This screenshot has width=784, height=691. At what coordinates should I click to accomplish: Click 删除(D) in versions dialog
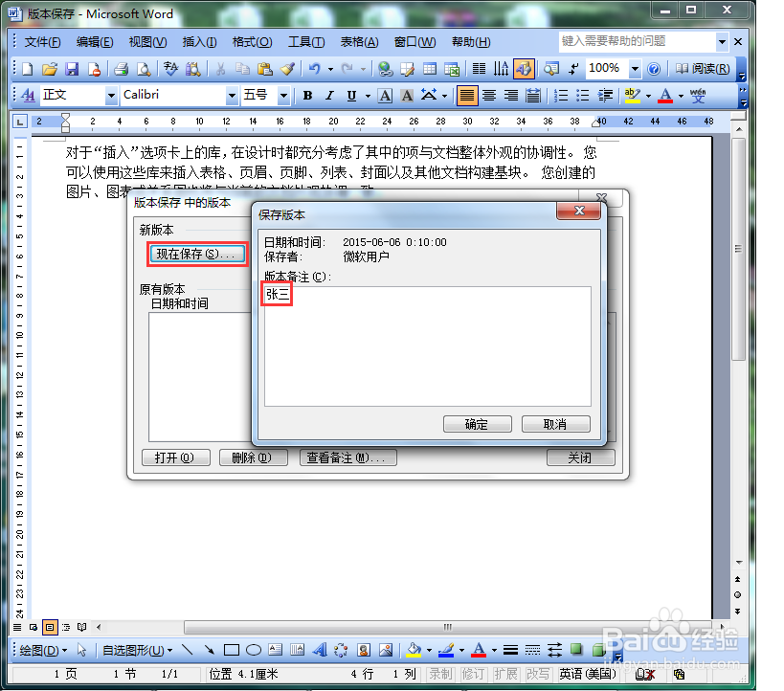click(x=254, y=457)
